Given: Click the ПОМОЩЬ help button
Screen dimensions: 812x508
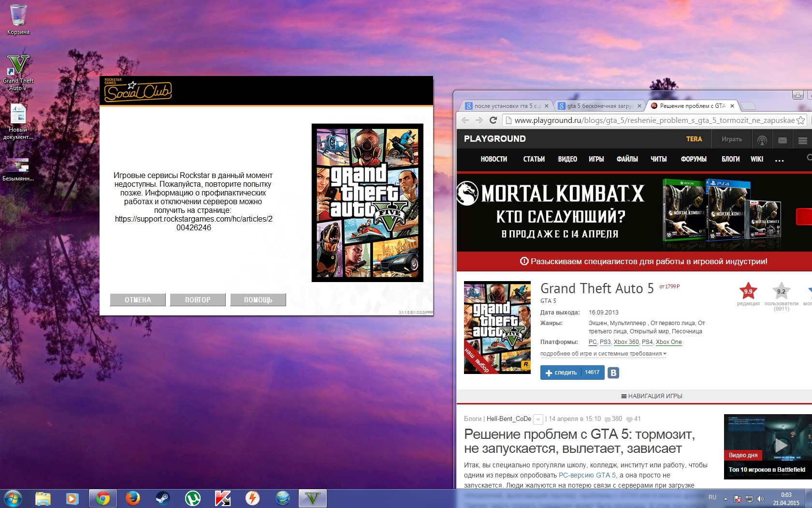Looking at the screenshot, I should pos(258,300).
